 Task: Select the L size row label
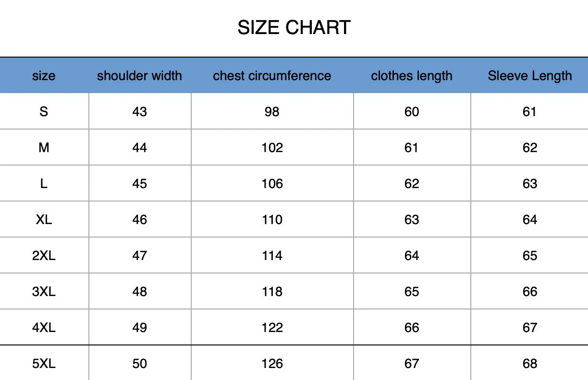[x=44, y=184]
